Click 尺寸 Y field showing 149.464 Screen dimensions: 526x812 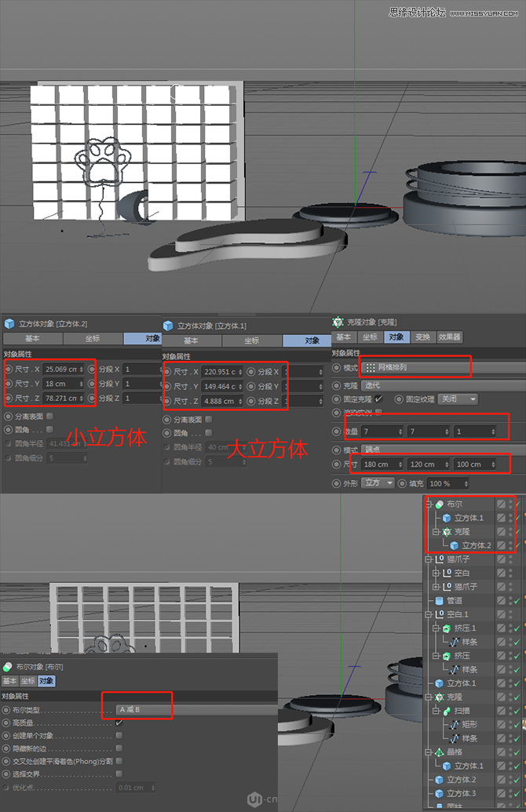click(222, 386)
